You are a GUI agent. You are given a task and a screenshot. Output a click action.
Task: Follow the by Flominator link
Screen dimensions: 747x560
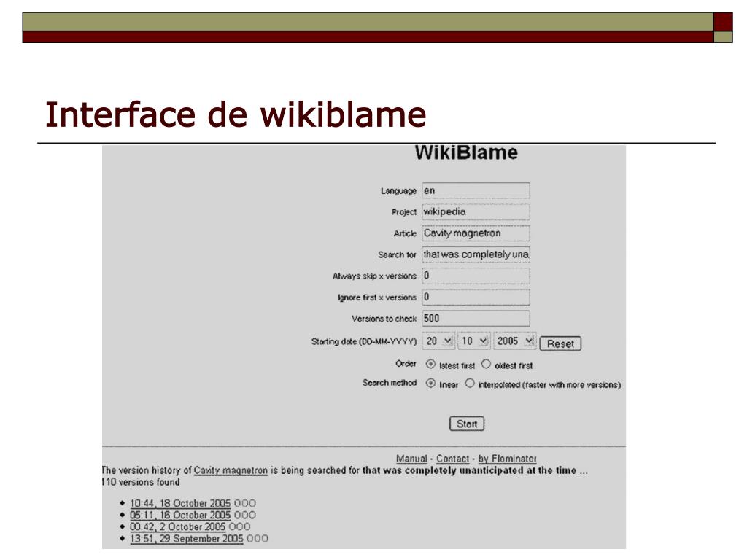coord(508,459)
